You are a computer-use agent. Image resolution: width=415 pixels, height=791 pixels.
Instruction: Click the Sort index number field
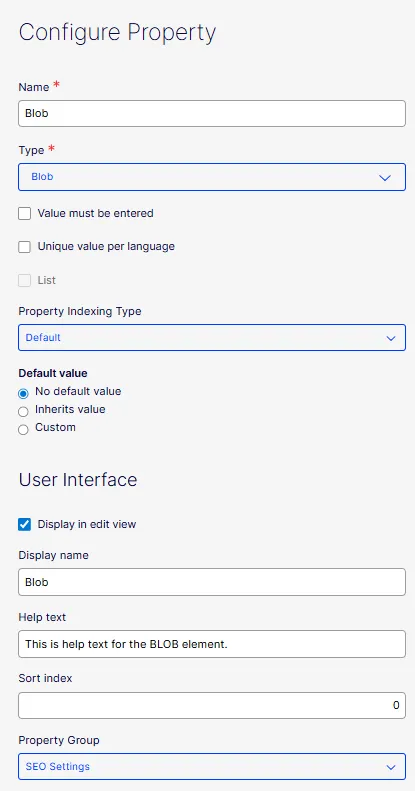(212, 705)
